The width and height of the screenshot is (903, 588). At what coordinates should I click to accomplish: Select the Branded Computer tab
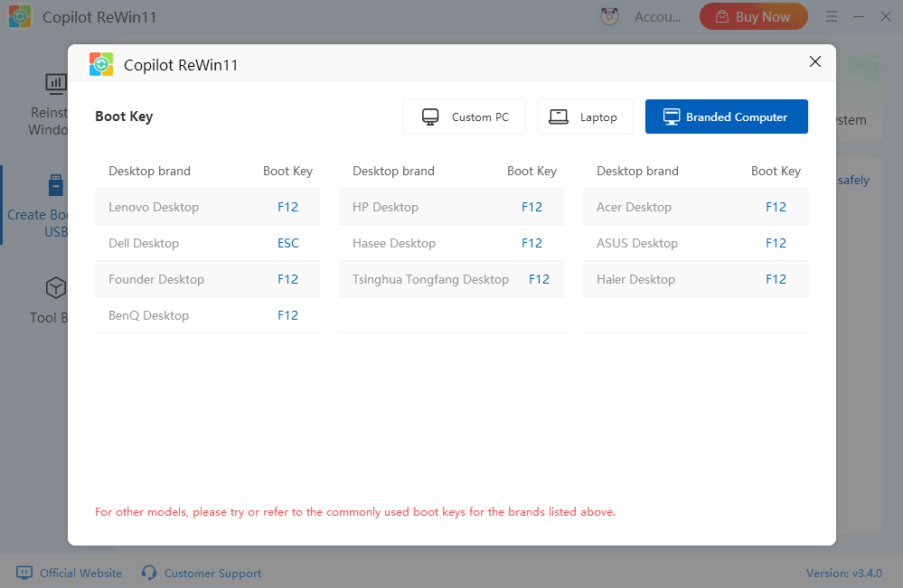pyautogui.click(x=726, y=117)
